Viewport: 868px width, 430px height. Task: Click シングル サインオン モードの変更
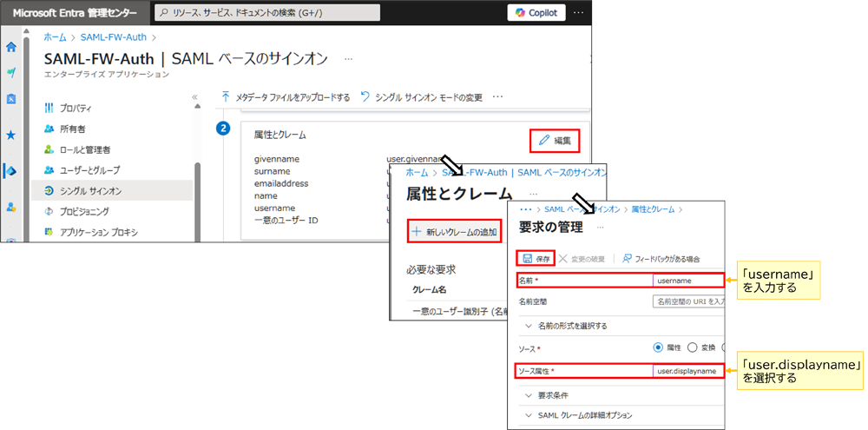point(421,97)
